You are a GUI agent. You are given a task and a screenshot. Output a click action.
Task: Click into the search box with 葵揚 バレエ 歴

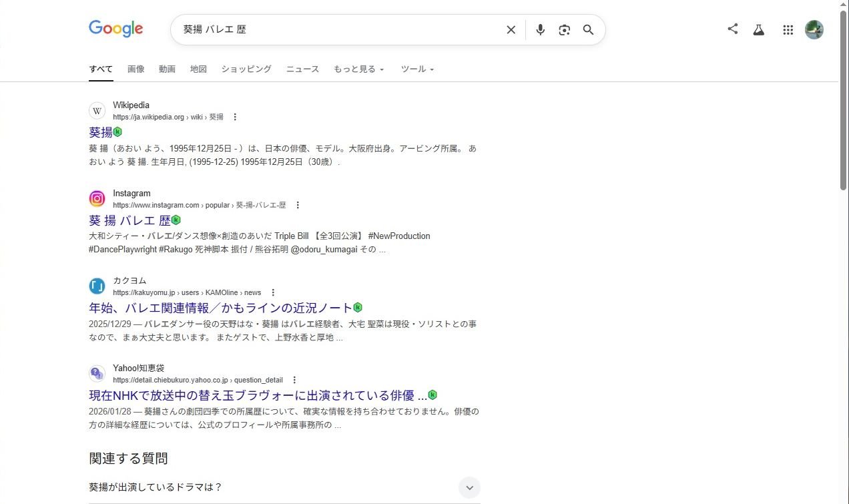tap(340, 30)
